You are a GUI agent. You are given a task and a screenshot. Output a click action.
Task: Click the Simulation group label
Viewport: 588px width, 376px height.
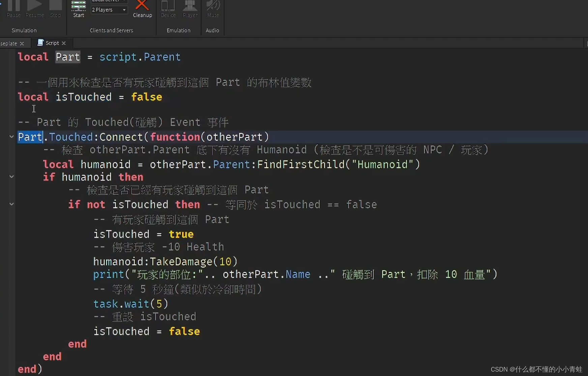[x=24, y=30]
